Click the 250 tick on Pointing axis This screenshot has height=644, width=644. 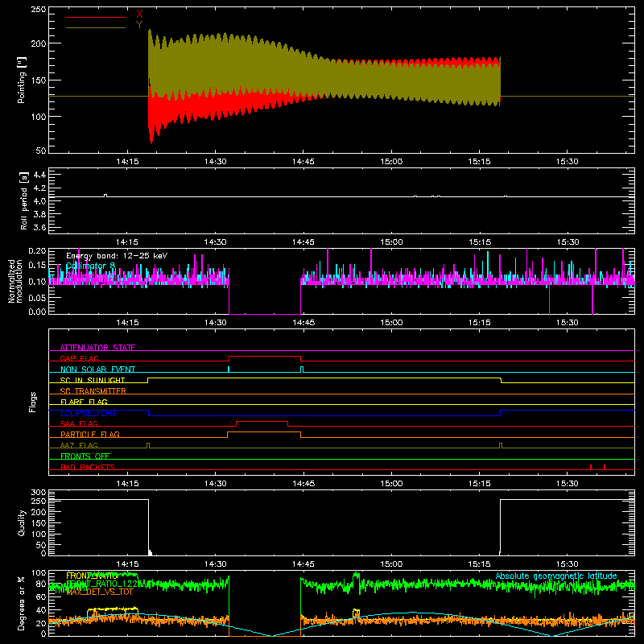[39, 10]
